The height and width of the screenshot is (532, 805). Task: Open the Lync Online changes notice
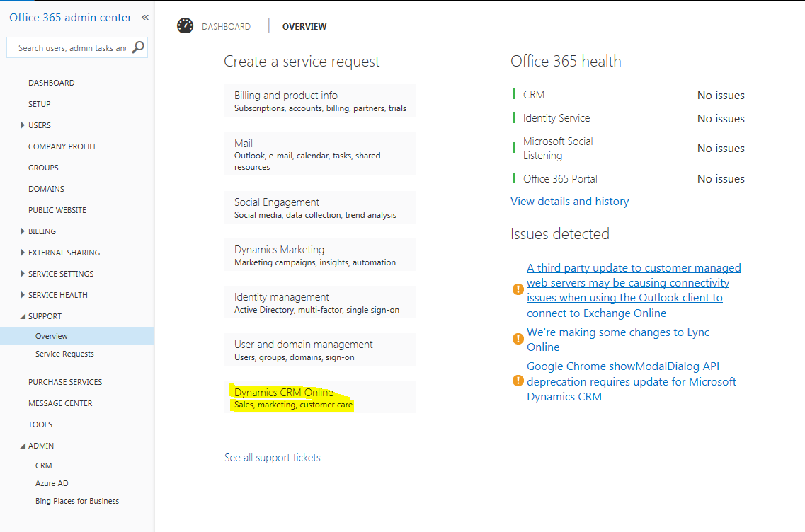tap(618, 340)
